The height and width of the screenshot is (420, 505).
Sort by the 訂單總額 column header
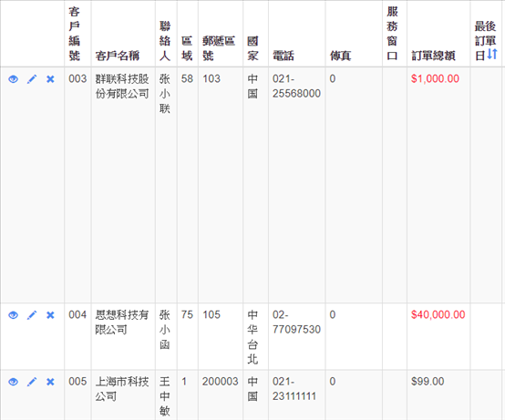click(434, 56)
